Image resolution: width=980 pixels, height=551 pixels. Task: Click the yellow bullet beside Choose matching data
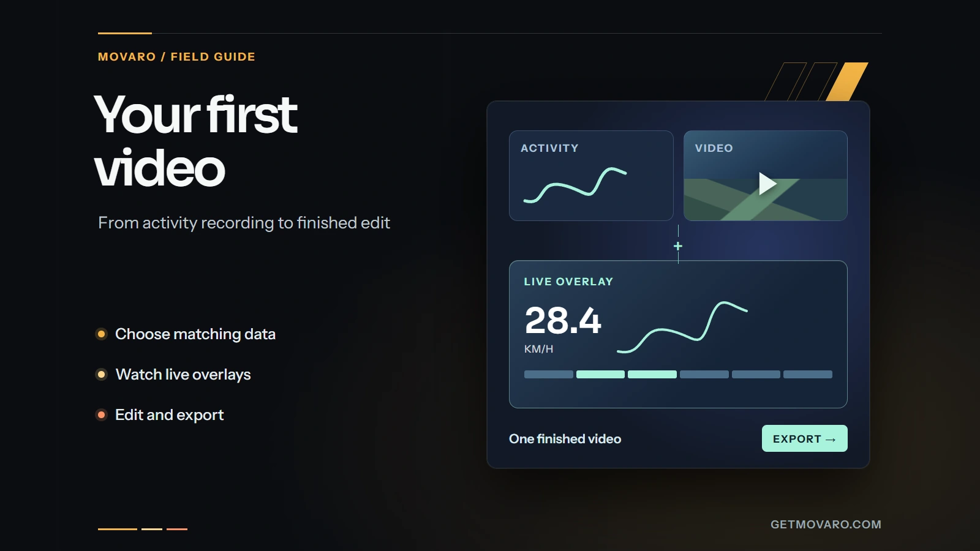(102, 334)
